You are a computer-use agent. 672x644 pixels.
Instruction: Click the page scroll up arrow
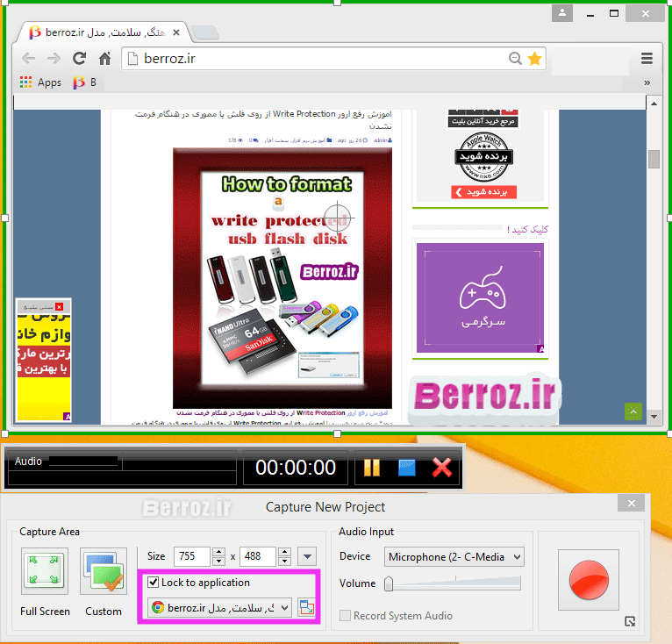coord(654,104)
